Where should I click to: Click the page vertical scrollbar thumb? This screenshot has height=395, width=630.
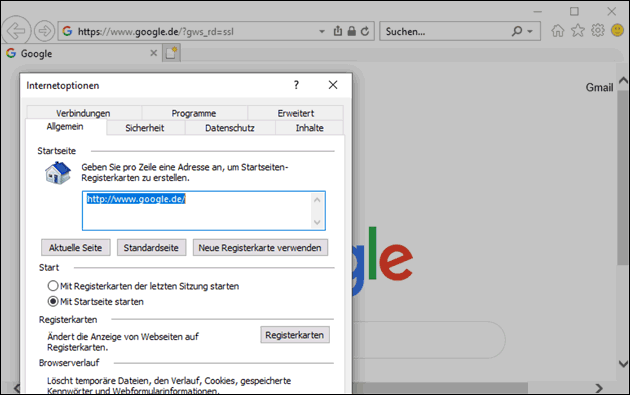click(x=623, y=177)
